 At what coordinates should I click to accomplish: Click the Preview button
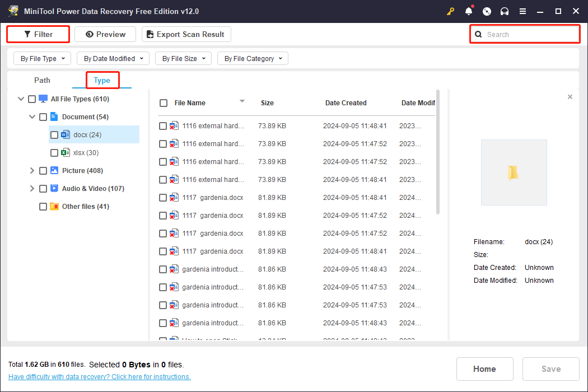pos(105,35)
